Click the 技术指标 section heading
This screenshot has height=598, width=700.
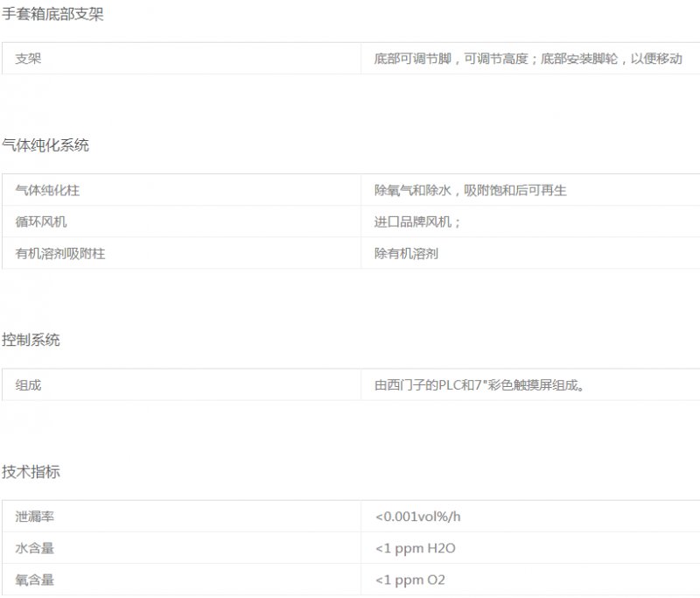[31, 472]
